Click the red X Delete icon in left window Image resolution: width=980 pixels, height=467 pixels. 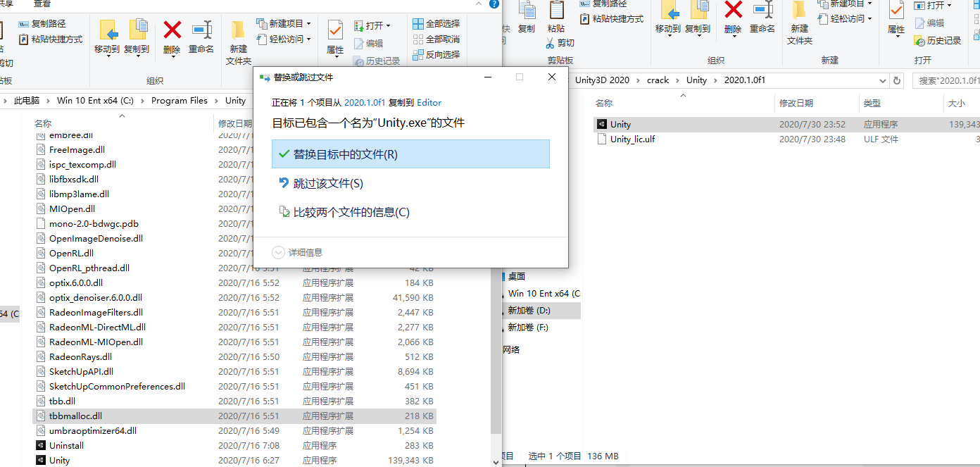[172, 32]
